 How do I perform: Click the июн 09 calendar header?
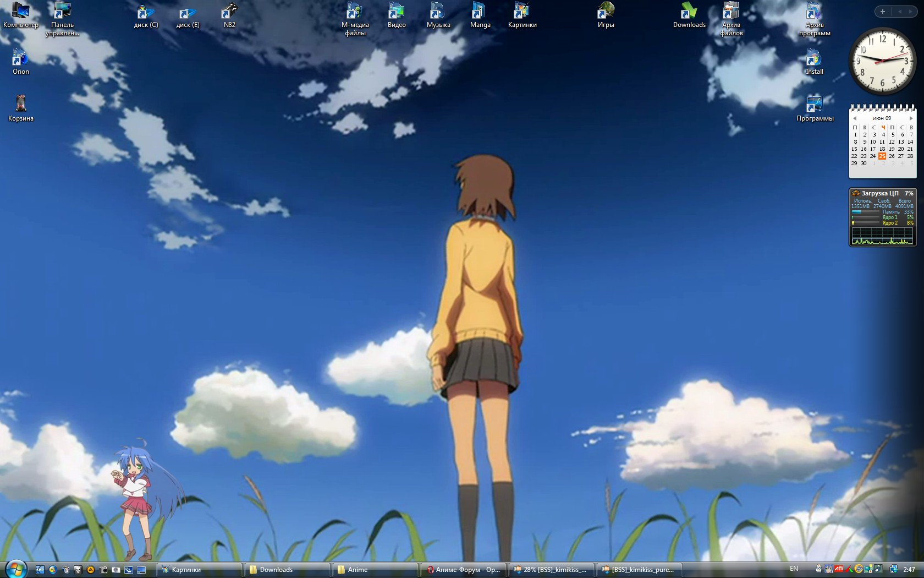(x=882, y=118)
